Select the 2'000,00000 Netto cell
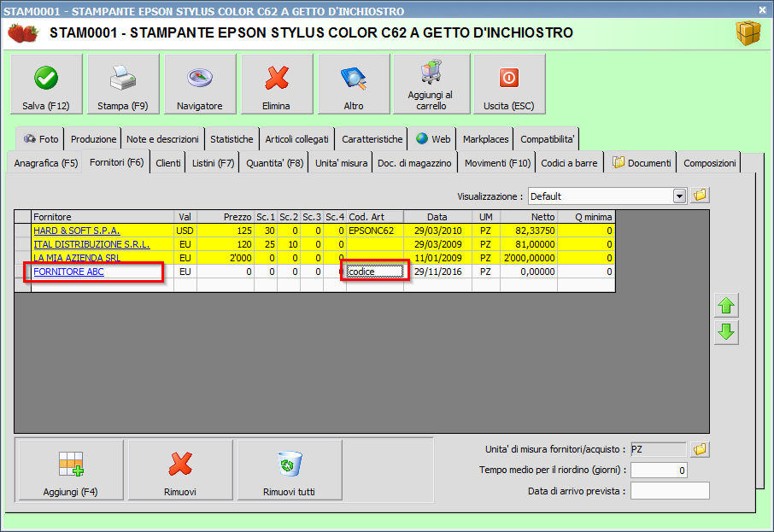This screenshot has height=532, width=774. 529,258
